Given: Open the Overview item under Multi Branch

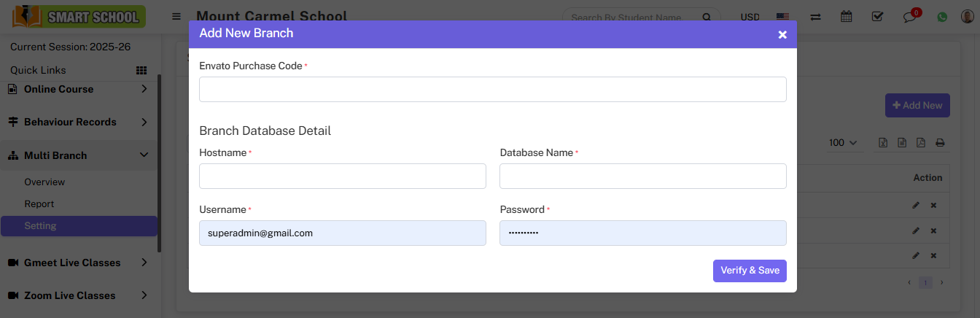Looking at the screenshot, I should (44, 182).
